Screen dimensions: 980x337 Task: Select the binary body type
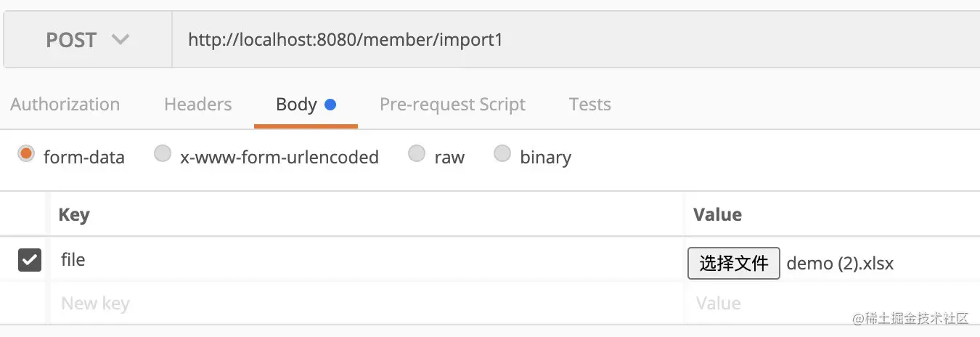pos(502,154)
